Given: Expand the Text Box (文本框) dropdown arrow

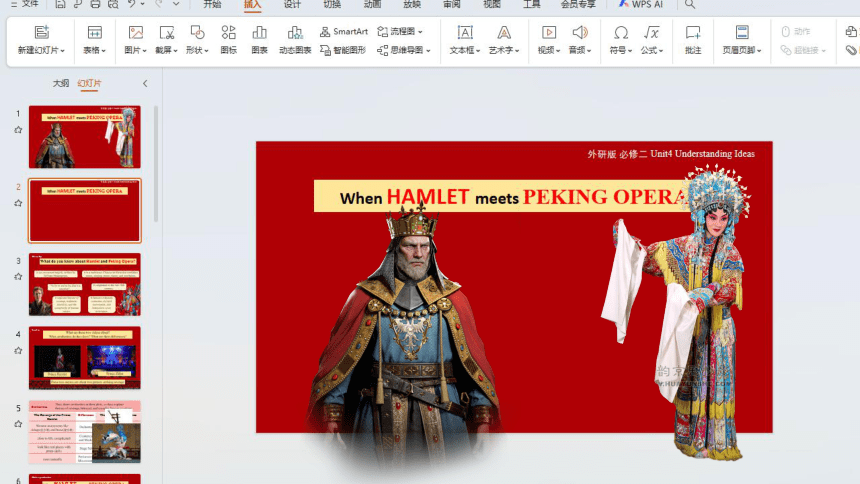Looking at the screenshot, I should 478,50.
